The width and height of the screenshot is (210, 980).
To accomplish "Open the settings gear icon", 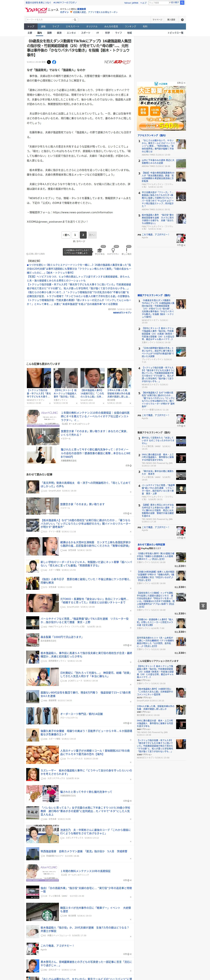I will pos(182,20).
